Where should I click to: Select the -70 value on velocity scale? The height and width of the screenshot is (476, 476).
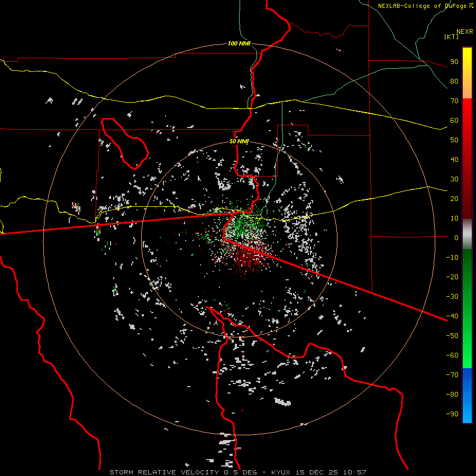452,374
